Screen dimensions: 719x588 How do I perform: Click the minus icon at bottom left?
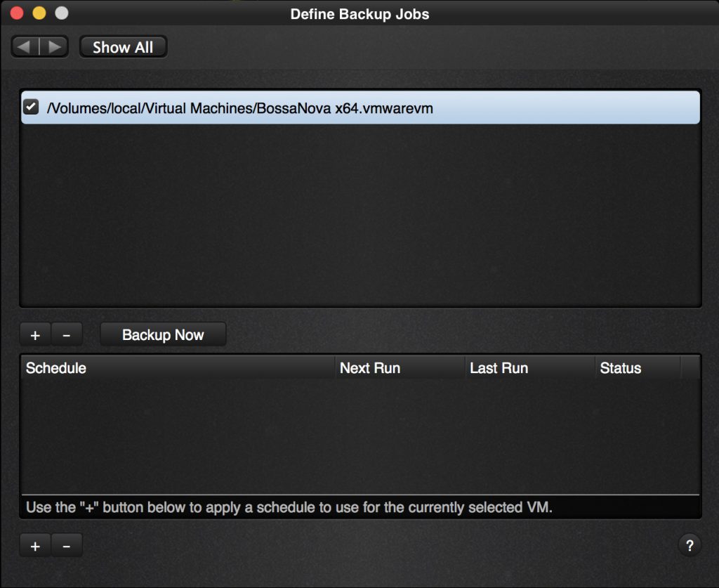point(67,545)
